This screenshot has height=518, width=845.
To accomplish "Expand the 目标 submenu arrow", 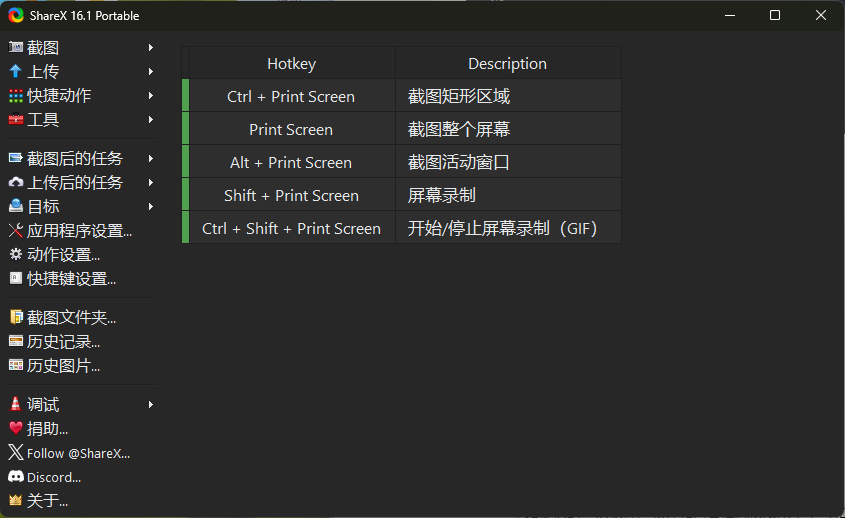I will tap(151, 207).
